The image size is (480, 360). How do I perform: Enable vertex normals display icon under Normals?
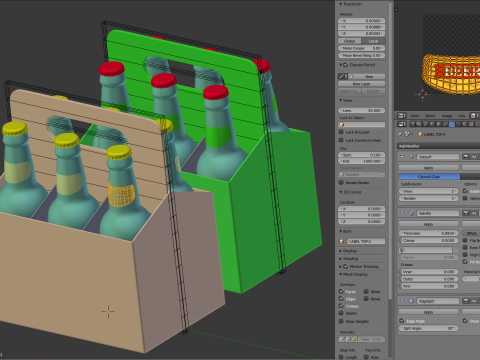click(x=341, y=339)
